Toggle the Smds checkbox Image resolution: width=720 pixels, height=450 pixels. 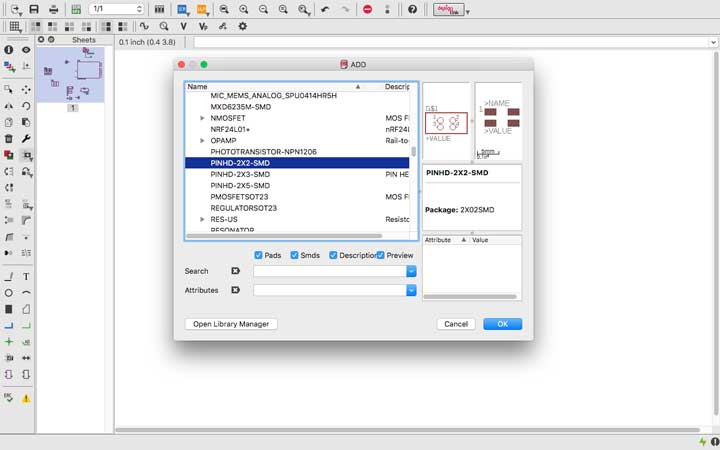coord(294,255)
